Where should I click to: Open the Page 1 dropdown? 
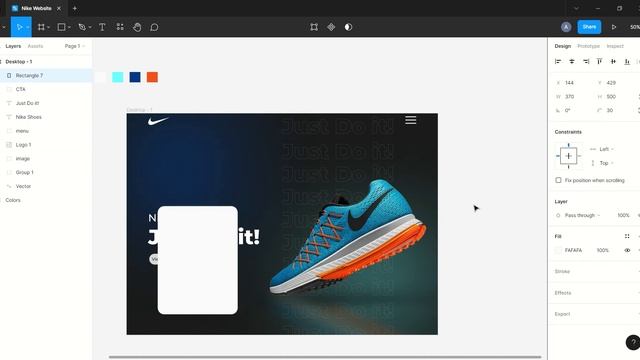coord(75,46)
